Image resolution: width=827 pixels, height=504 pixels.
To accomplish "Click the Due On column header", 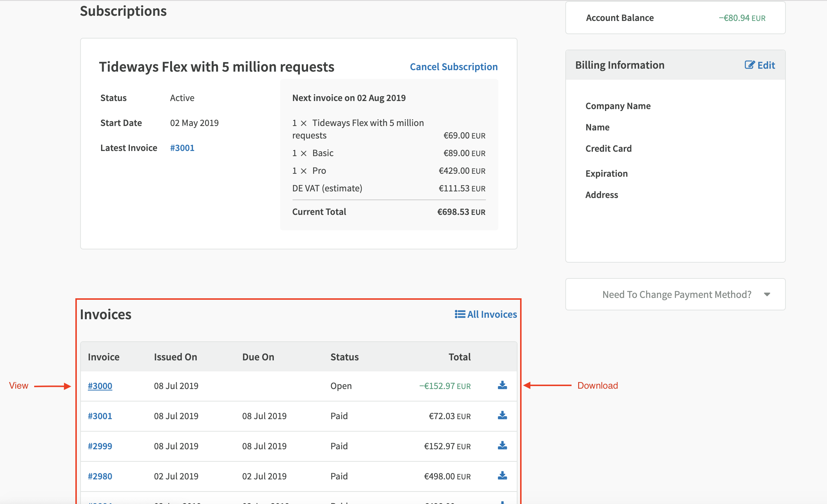I will click(x=258, y=357).
